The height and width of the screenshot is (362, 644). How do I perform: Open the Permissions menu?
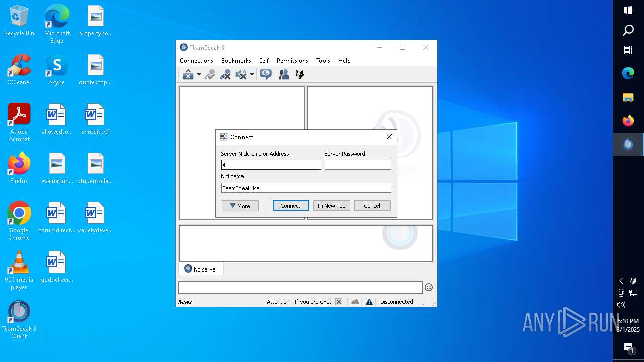click(292, 61)
